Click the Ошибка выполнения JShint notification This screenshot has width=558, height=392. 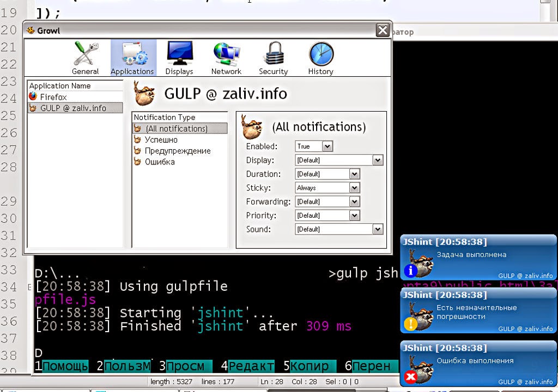click(478, 364)
